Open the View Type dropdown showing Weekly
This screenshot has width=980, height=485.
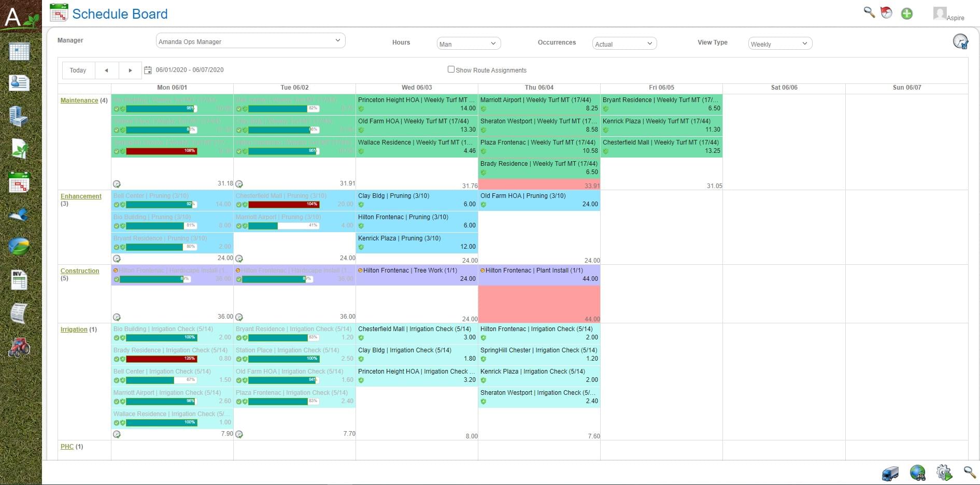click(x=780, y=44)
